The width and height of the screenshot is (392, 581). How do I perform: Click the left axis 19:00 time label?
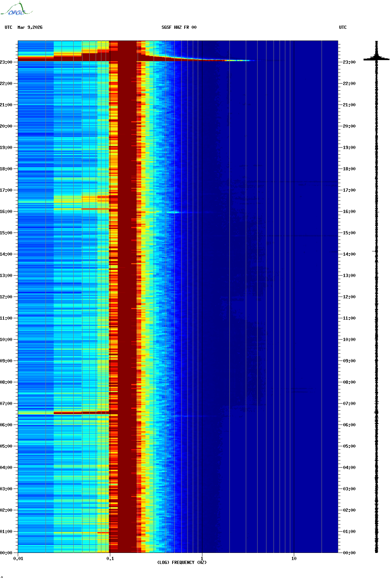click(6, 148)
